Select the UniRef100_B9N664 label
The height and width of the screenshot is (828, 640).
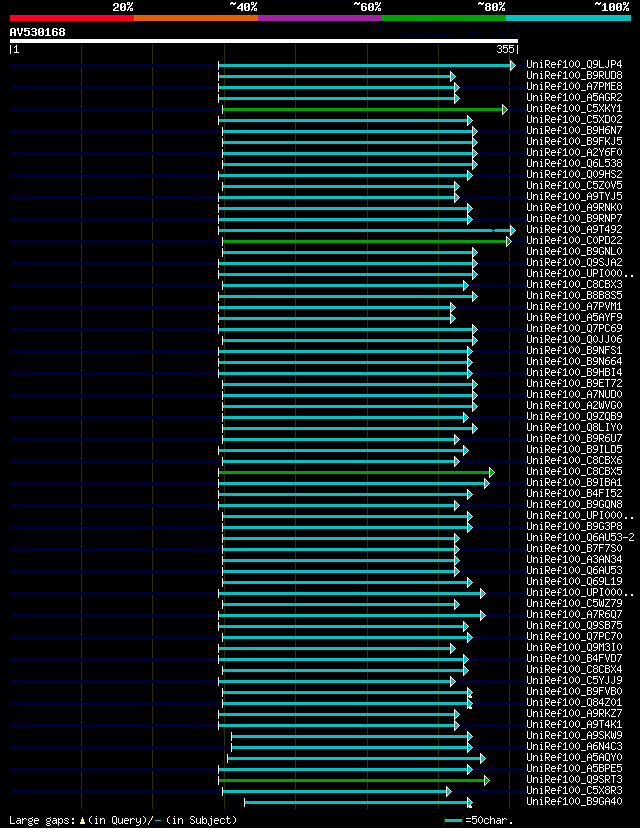[x=574, y=362]
